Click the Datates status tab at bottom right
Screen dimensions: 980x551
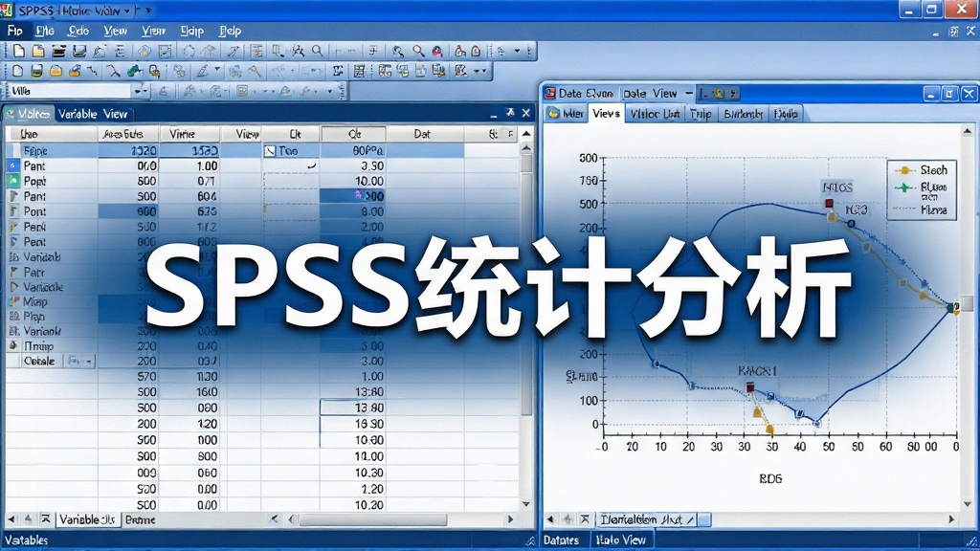pyautogui.click(x=561, y=540)
